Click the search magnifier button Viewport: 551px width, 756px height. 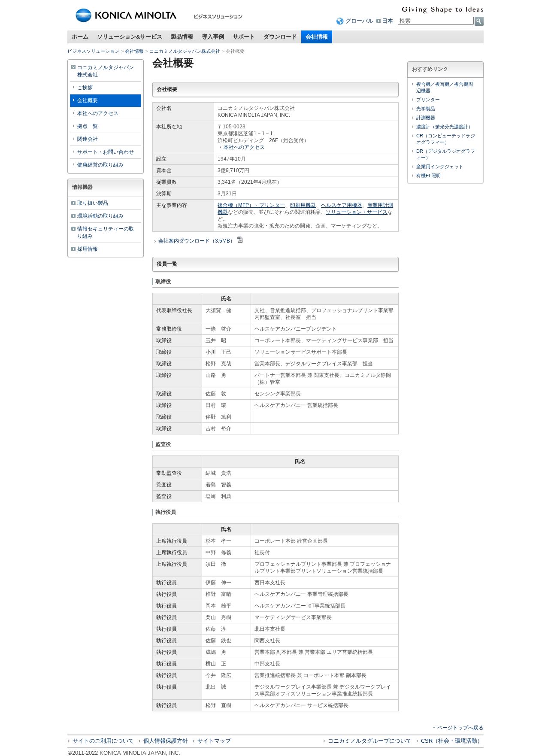coord(479,21)
